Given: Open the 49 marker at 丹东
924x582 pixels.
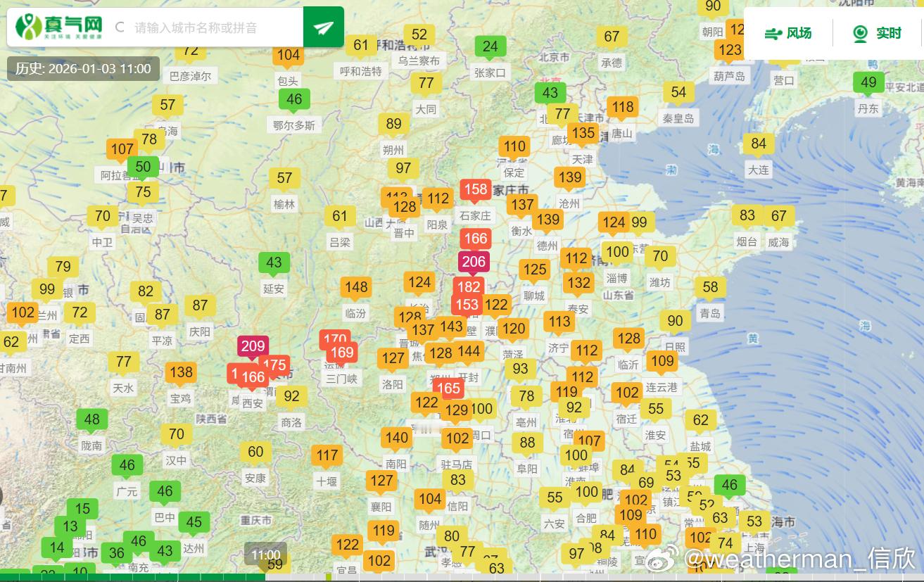Looking at the screenshot, I should (868, 84).
